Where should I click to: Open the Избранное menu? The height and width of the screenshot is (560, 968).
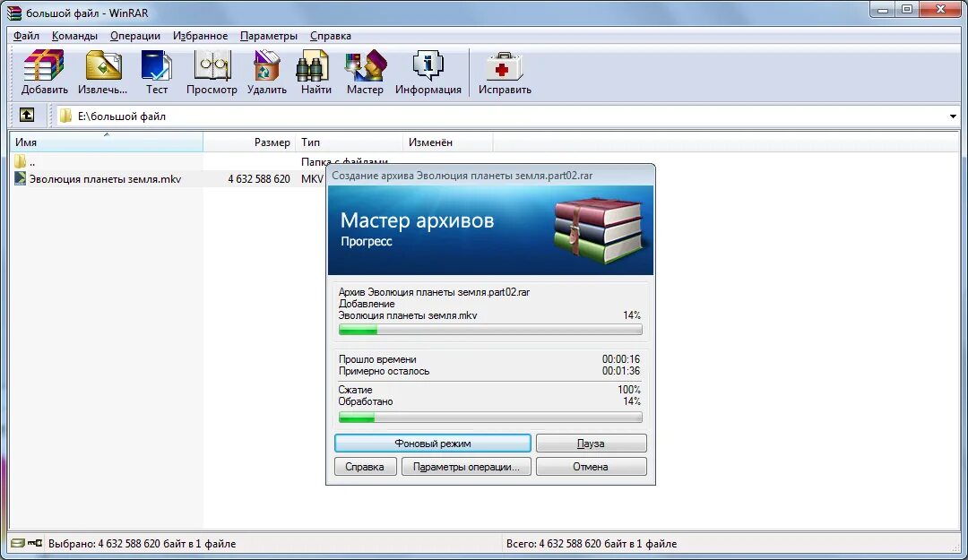click(x=200, y=36)
